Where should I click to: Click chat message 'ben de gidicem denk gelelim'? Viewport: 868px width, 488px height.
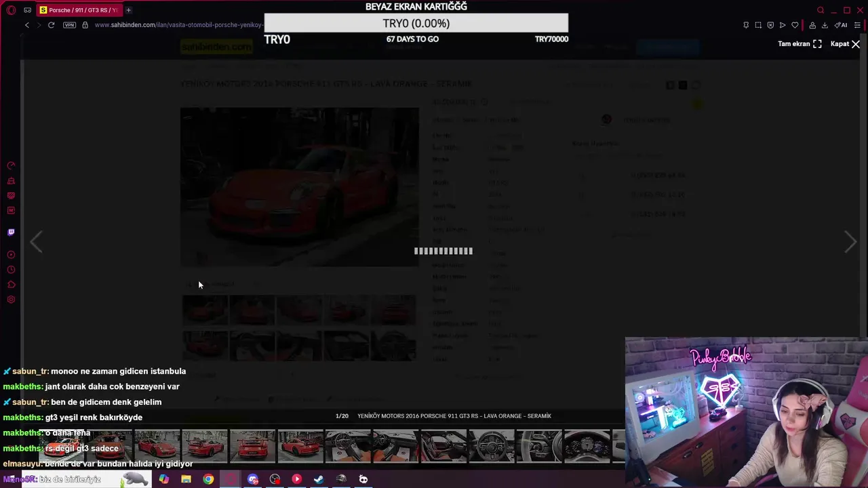tap(106, 403)
